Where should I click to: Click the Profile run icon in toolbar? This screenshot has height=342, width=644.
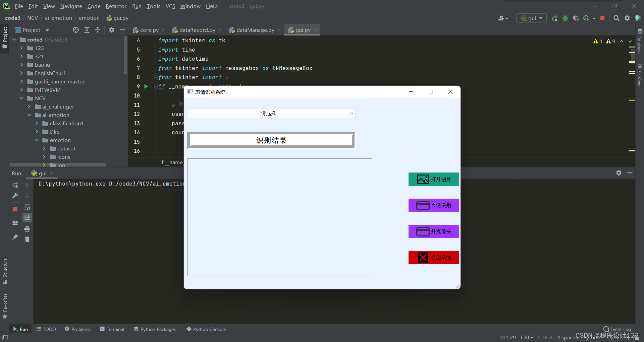(x=586, y=18)
